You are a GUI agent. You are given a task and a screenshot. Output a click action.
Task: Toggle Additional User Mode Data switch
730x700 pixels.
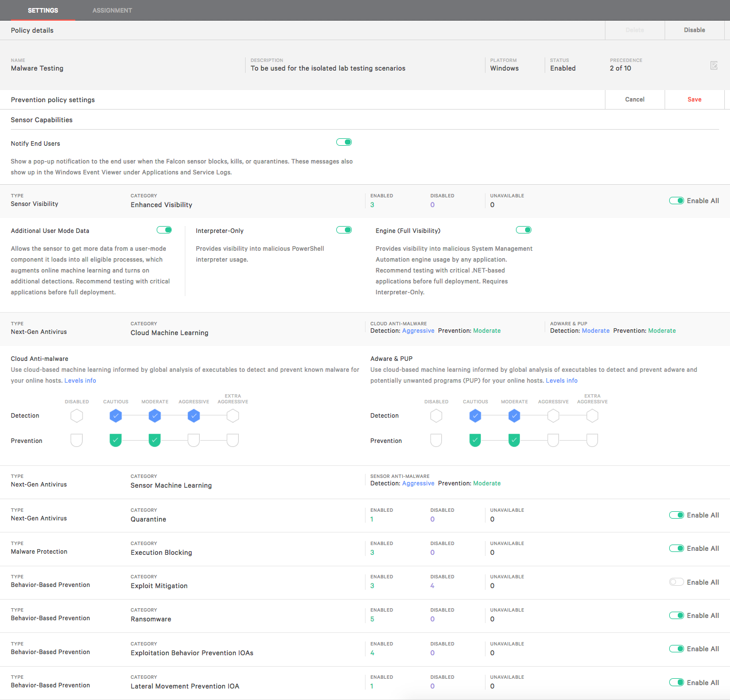click(164, 230)
